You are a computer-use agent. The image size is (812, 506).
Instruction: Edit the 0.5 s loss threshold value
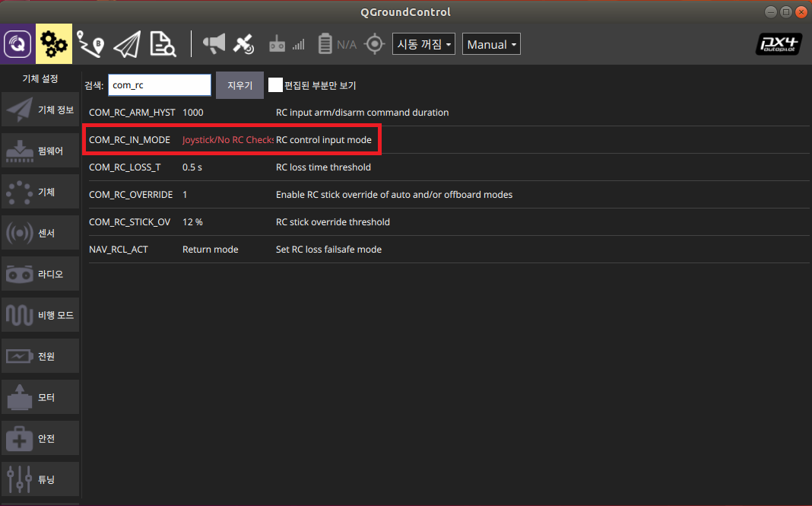coord(192,167)
